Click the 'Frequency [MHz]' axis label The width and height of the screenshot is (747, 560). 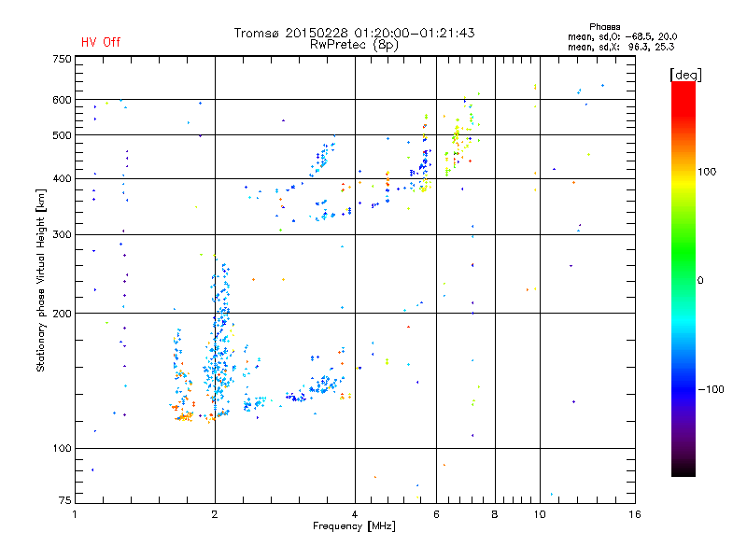(x=354, y=526)
